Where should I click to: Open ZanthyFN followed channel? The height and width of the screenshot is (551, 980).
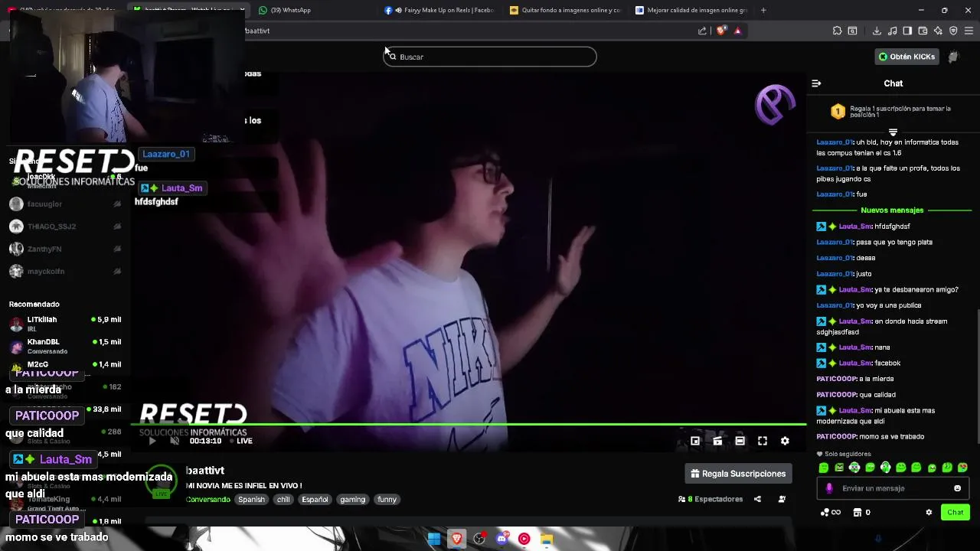coord(65,249)
